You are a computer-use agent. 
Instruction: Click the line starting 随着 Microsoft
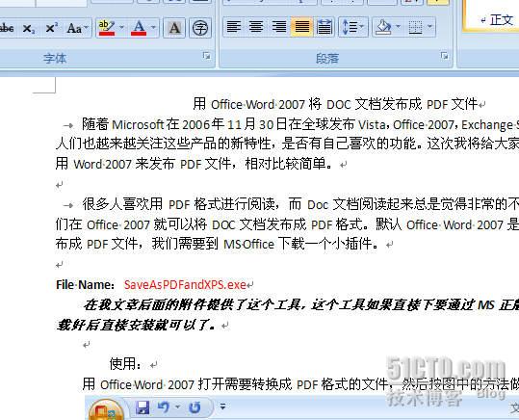point(300,124)
